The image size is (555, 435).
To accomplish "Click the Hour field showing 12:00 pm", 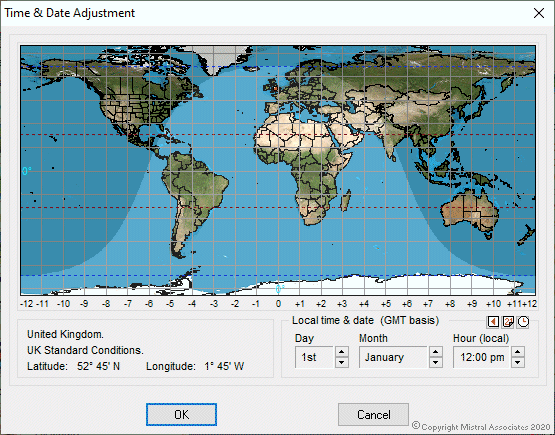I will click(481, 357).
